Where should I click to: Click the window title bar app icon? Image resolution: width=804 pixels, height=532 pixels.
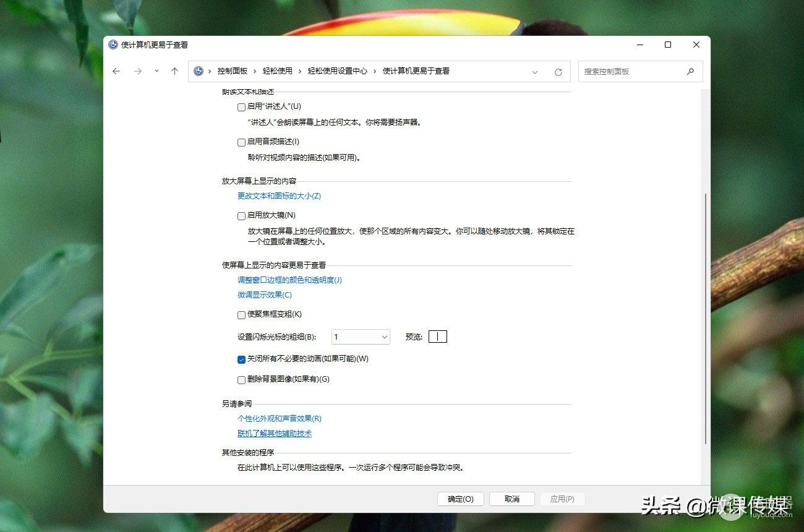click(113, 45)
